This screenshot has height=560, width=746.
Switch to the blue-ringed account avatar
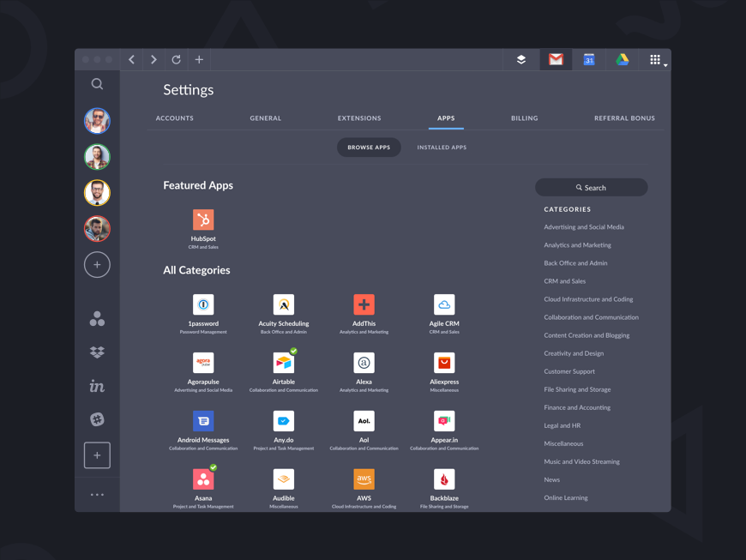tap(97, 121)
